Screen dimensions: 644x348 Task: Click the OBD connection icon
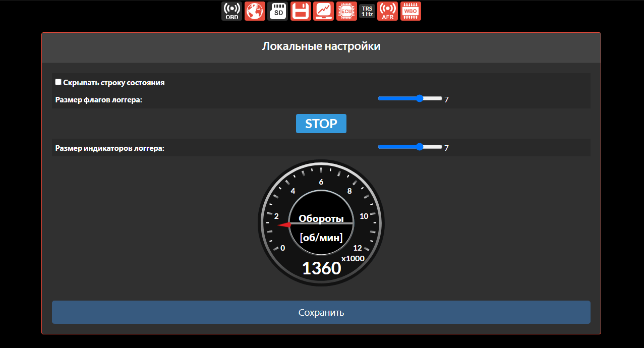pyautogui.click(x=231, y=11)
